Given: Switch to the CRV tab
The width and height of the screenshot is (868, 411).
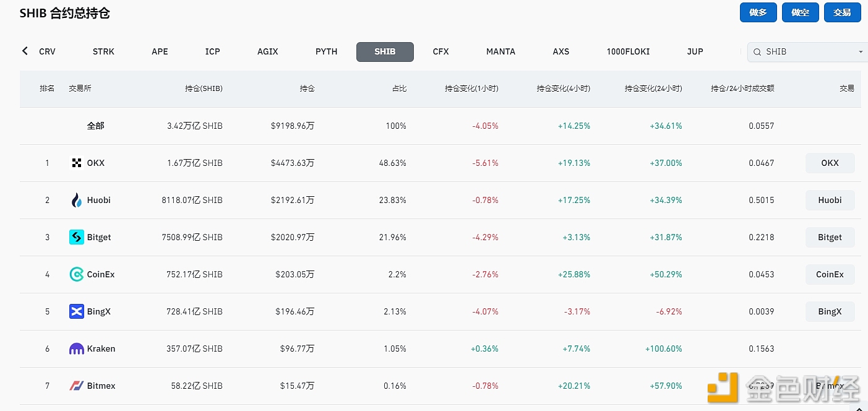Looking at the screenshot, I should coord(47,52).
